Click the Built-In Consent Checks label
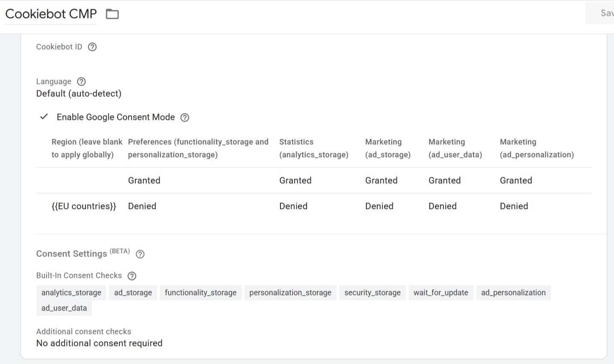Viewport: 614px width, 364px height. 79,275
